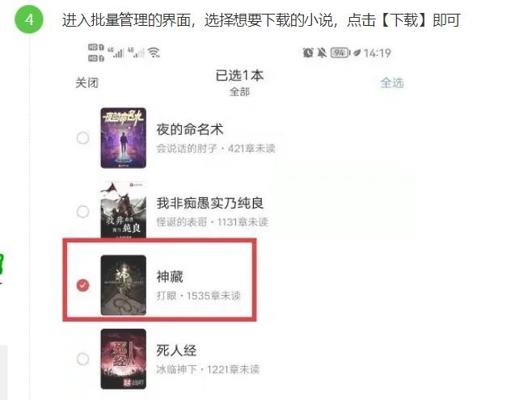This screenshot has width=532, height=400.
Task: Tap the first 4G signal bars icon
Action: click(116, 53)
